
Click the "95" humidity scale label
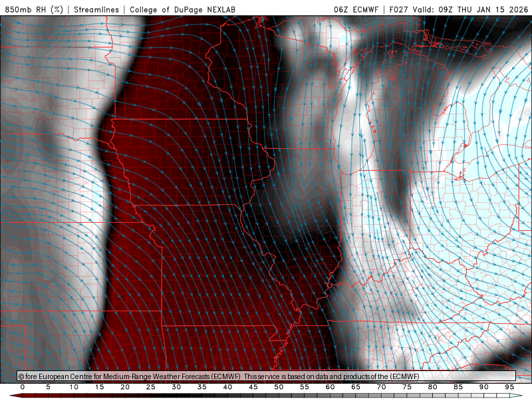click(x=509, y=387)
